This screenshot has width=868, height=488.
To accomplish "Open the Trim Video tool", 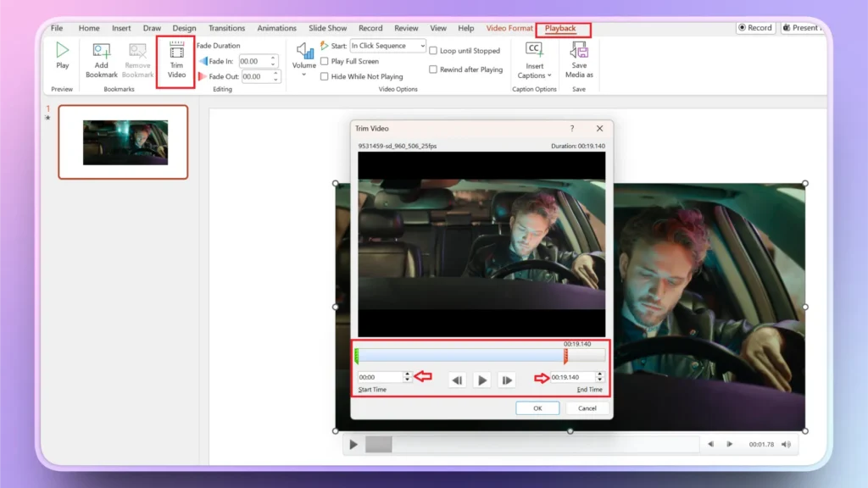I will [176, 61].
